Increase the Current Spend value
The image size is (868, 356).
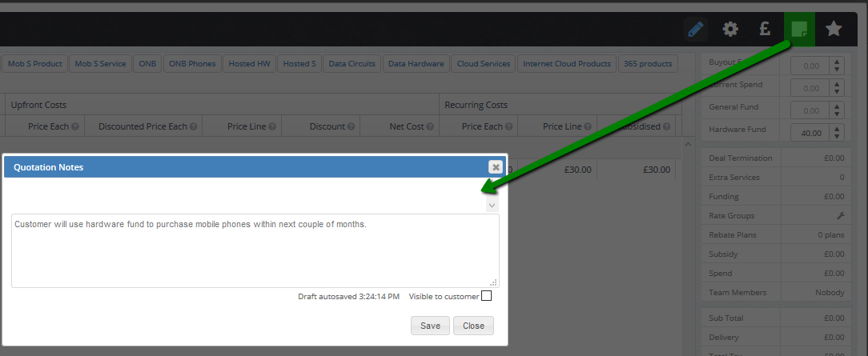[x=837, y=84]
